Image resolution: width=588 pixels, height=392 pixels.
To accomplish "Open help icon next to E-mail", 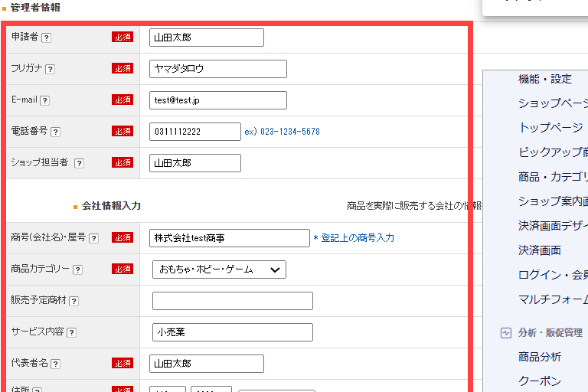I will point(44,100).
